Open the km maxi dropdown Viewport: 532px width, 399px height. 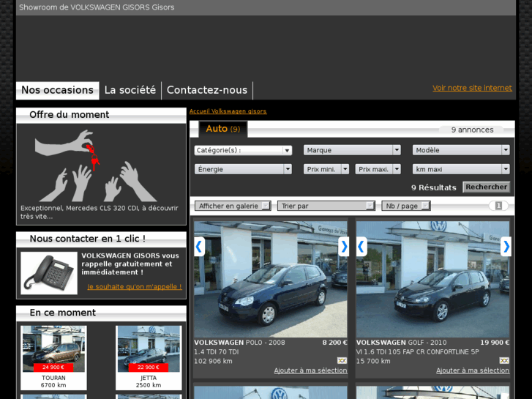461,169
